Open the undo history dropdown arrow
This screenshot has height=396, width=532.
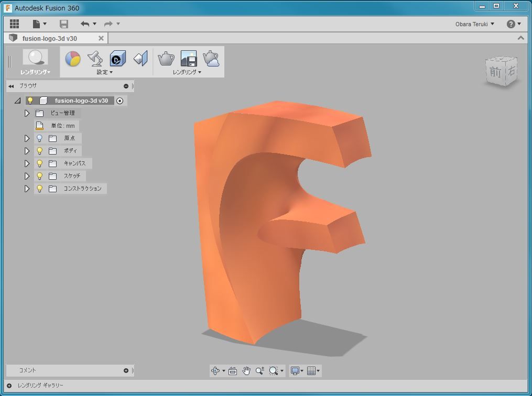coord(95,24)
